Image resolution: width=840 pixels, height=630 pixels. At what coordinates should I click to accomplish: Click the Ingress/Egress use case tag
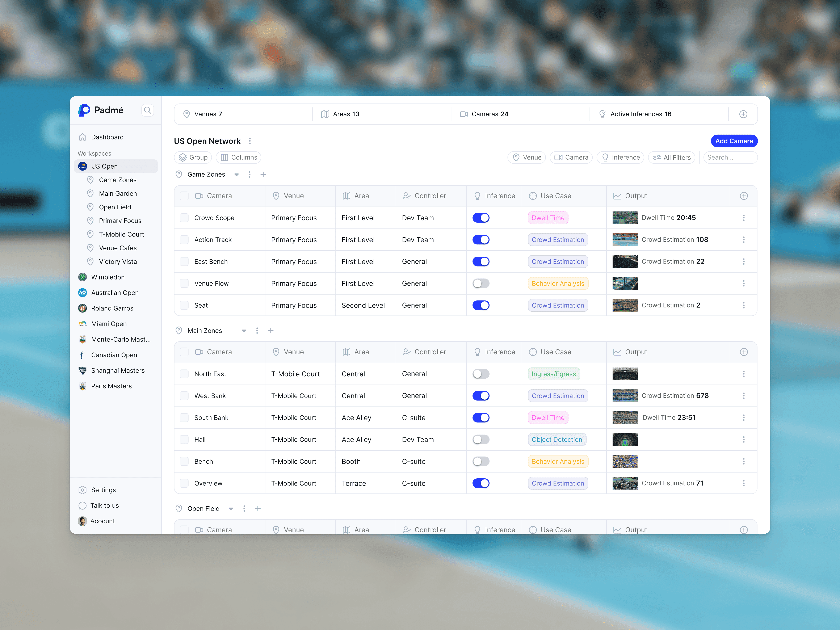[554, 374]
